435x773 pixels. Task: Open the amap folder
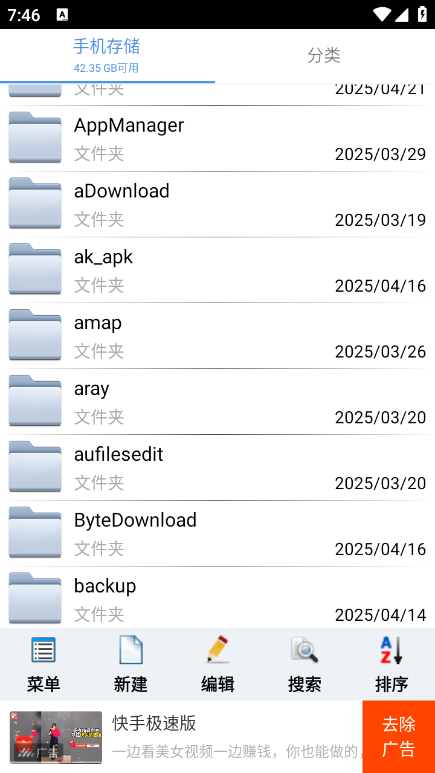coord(218,335)
